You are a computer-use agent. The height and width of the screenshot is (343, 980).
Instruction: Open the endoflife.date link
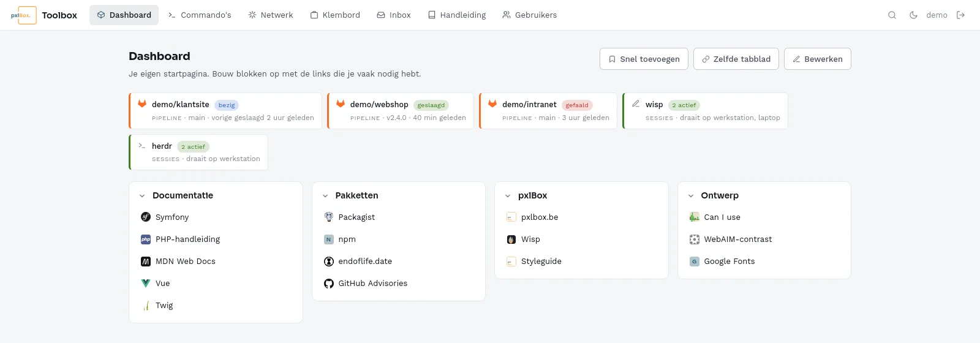coord(365,262)
